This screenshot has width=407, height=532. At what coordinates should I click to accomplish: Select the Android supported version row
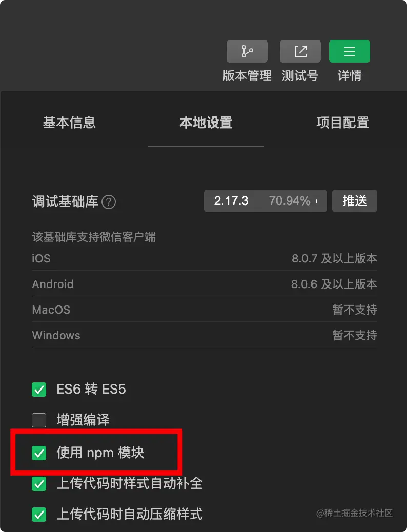tap(205, 283)
